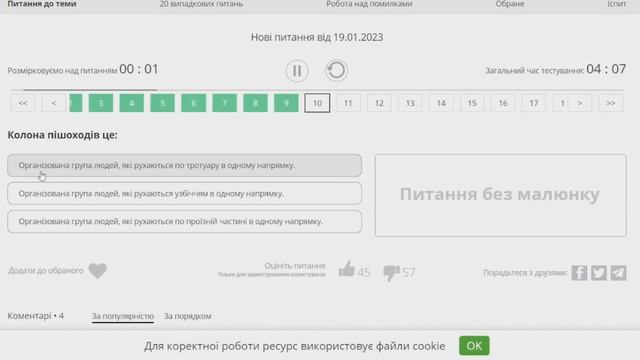Jump to the last question with >>
The image size is (640, 360).
tap(611, 103)
